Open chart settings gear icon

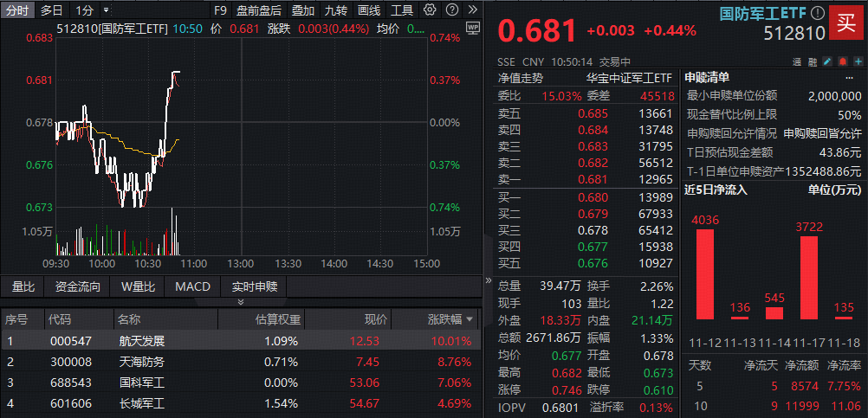pos(431,10)
